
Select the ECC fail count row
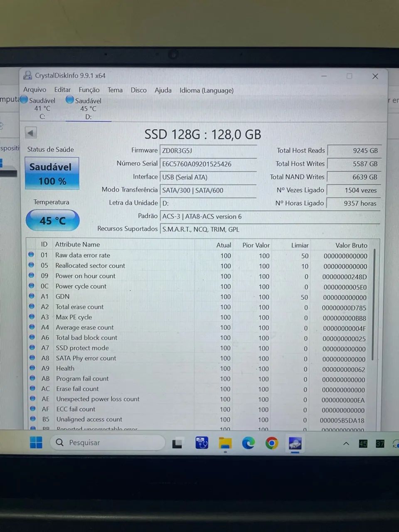coord(198,409)
